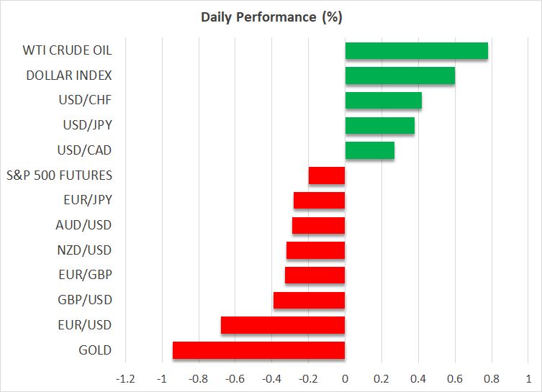Click the USD/CHF green bar
Screen dimensions: 542x392
383,101
